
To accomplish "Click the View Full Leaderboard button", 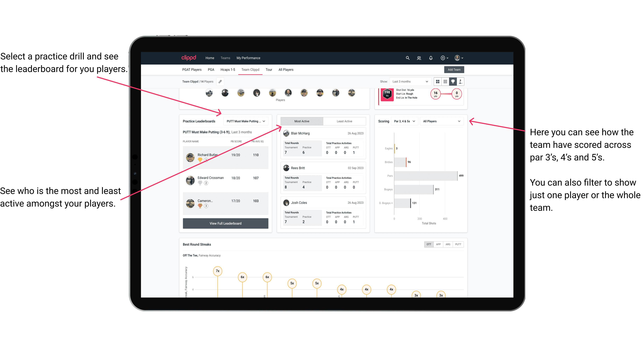I will 225,223.
